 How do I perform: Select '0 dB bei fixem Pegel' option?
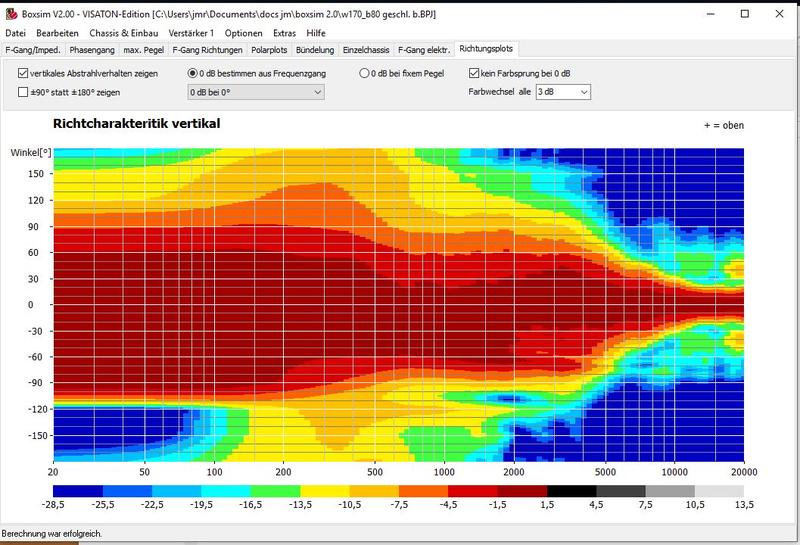[x=365, y=73]
